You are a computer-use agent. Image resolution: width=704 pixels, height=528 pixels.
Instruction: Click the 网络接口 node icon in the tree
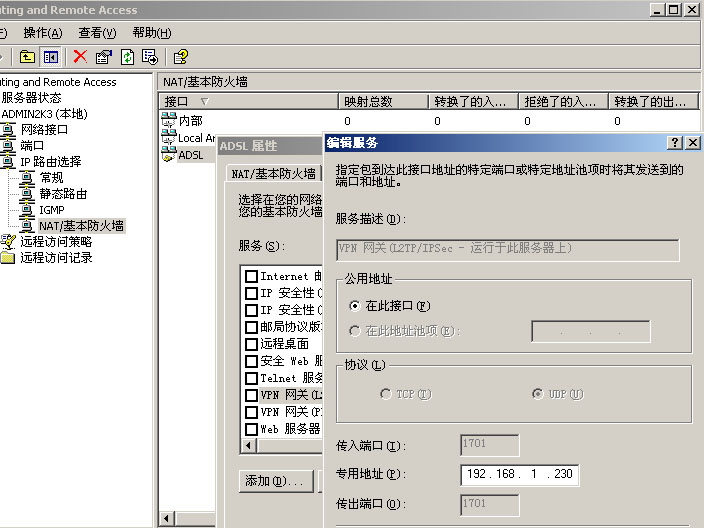click(8, 130)
